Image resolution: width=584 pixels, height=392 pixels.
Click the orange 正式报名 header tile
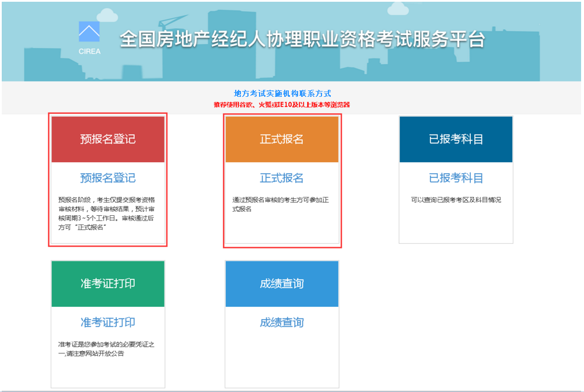282,139
